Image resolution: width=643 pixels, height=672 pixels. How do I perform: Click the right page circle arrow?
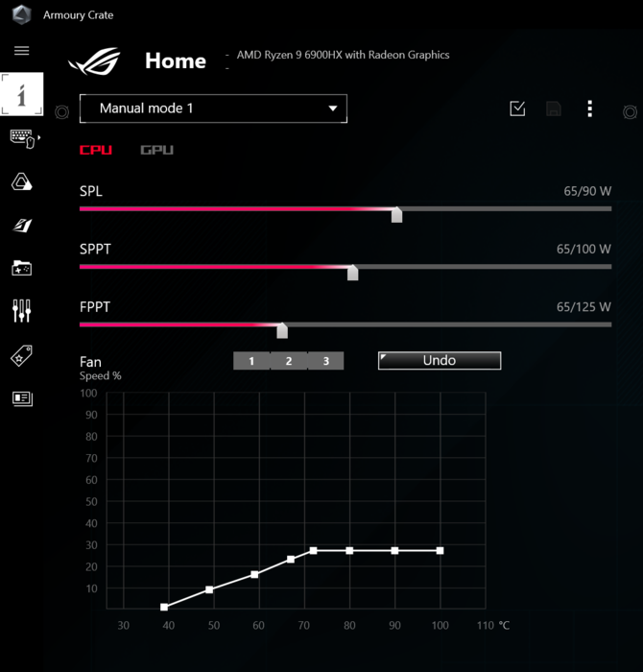(x=630, y=112)
